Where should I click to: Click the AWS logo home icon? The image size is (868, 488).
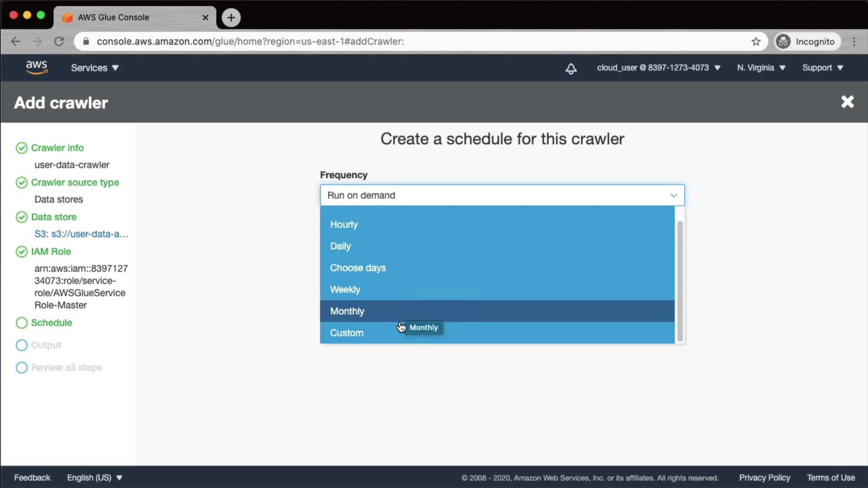tap(36, 67)
